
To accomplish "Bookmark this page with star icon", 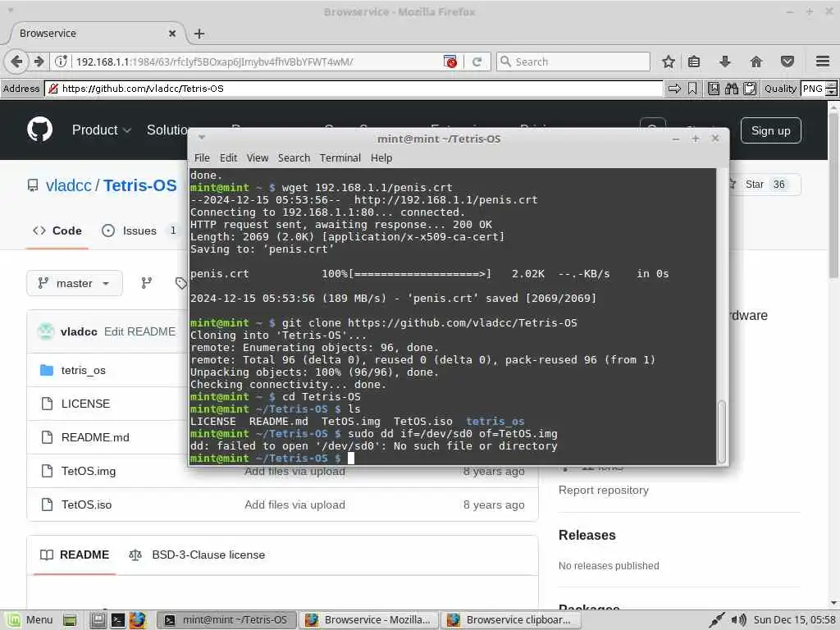I will [668, 62].
